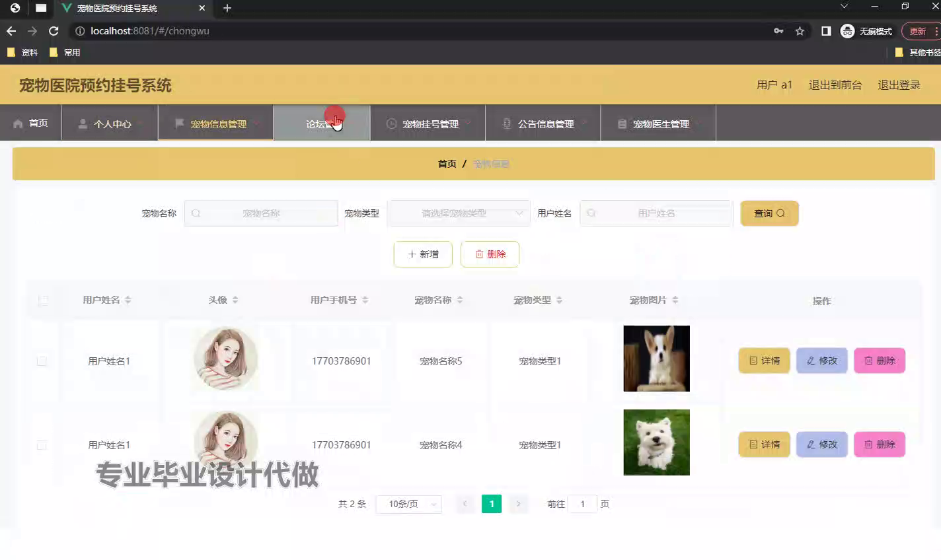This screenshot has height=560, width=941.
Task: Click the site info icon beside localhost
Action: tap(79, 31)
